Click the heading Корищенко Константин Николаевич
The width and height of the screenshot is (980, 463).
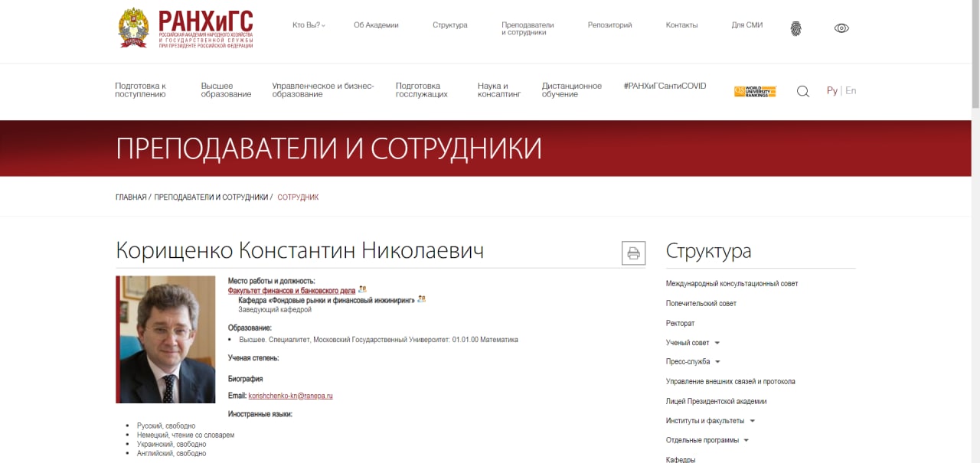[x=299, y=250]
